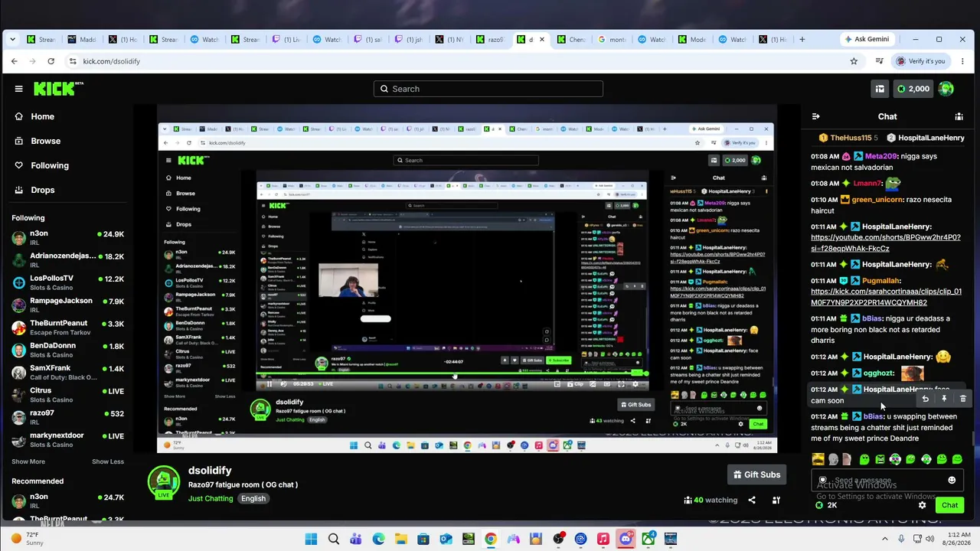Open the emoji picker in chat input
980x551 pixels.
[x=952, y=481]
